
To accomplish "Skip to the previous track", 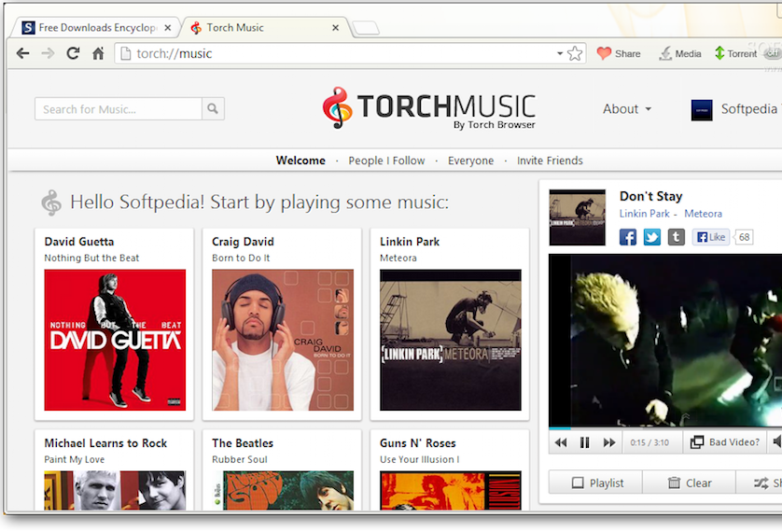I will [561, 442].
